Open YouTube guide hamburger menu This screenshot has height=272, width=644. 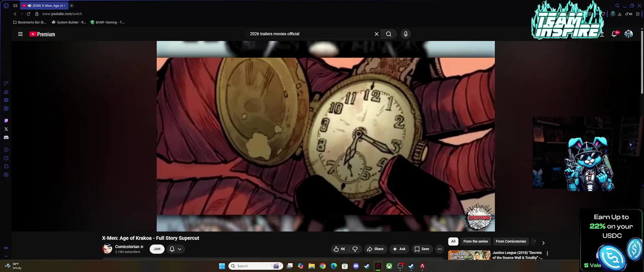[x=20, y=34]
